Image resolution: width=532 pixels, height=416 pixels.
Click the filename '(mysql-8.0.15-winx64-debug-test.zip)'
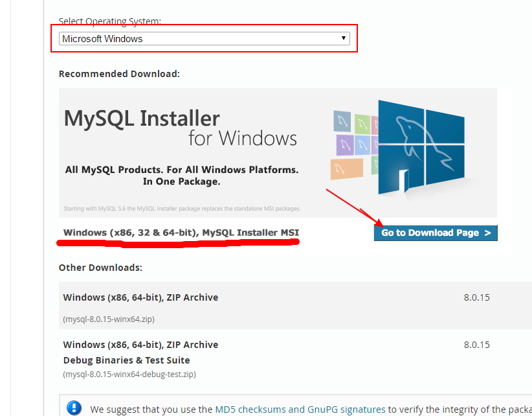coord(129,375)
